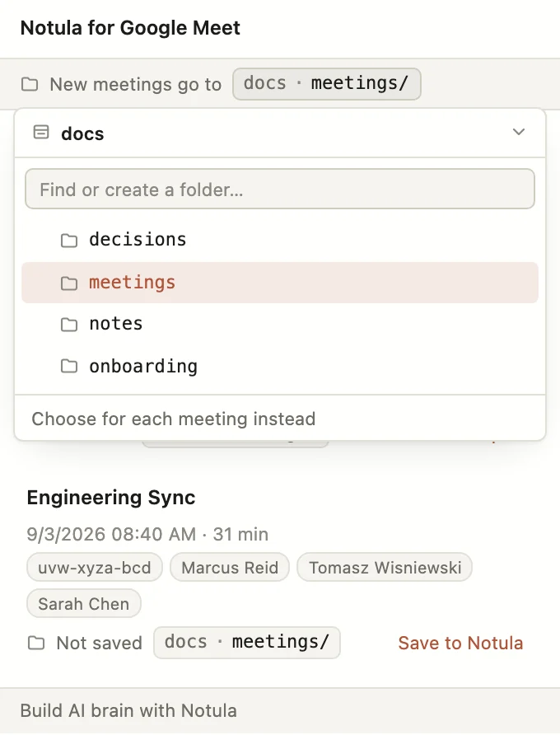Click folder icon beside meetings
The image size is (560, 735).
tap(69, 283)
